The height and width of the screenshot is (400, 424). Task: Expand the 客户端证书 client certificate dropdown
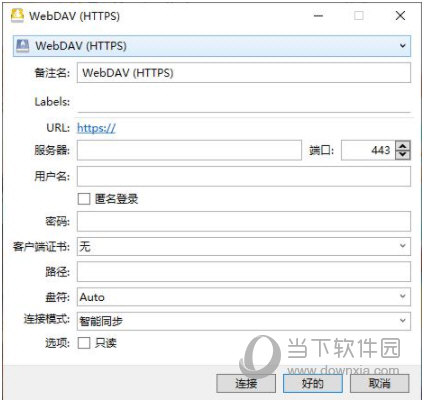click(x=244, y=246)
